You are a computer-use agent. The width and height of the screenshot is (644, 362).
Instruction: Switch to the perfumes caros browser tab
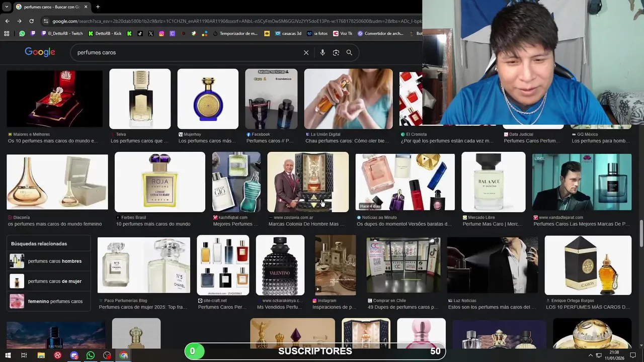point(52,7)
